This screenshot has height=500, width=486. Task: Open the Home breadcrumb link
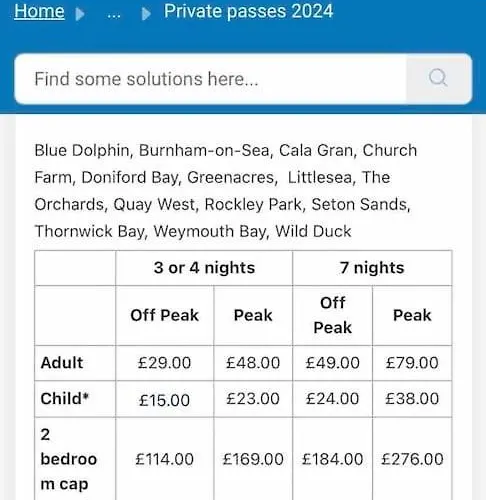tap(39, 11)
